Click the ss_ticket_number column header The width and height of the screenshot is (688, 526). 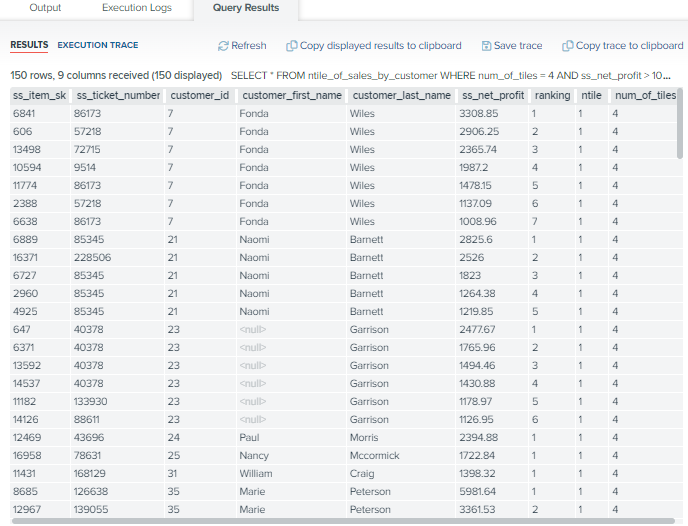(x=118, y=95)
